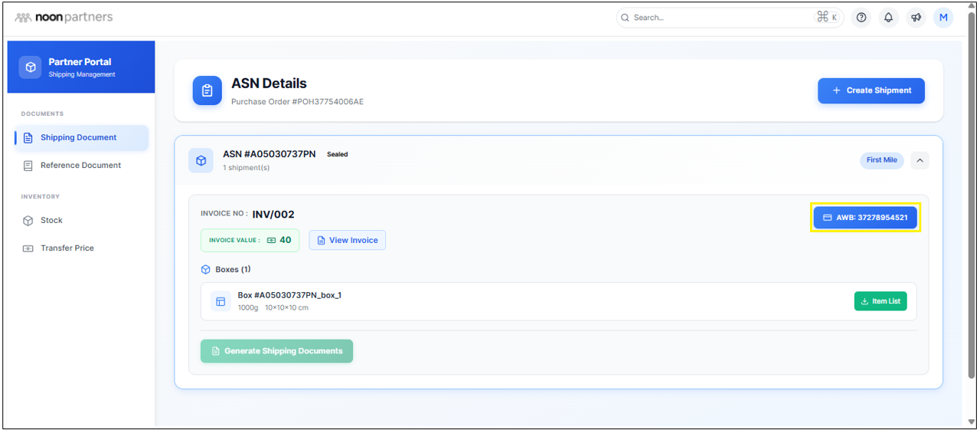Open the user profile avatar M
Screen dimensions: 980x430
coord(943,18)
